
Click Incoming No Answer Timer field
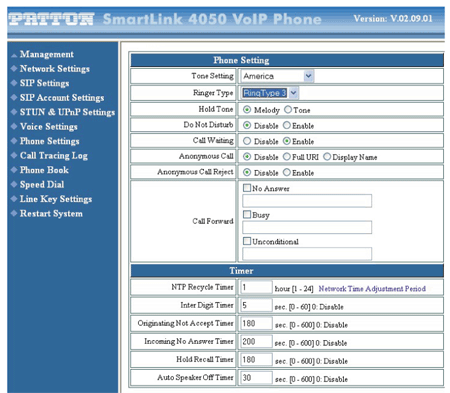pyautogui.click(x=256, y=341)
